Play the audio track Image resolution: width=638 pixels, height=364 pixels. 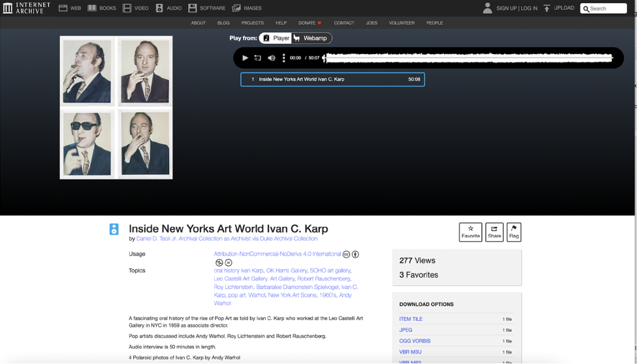(245, 58)
